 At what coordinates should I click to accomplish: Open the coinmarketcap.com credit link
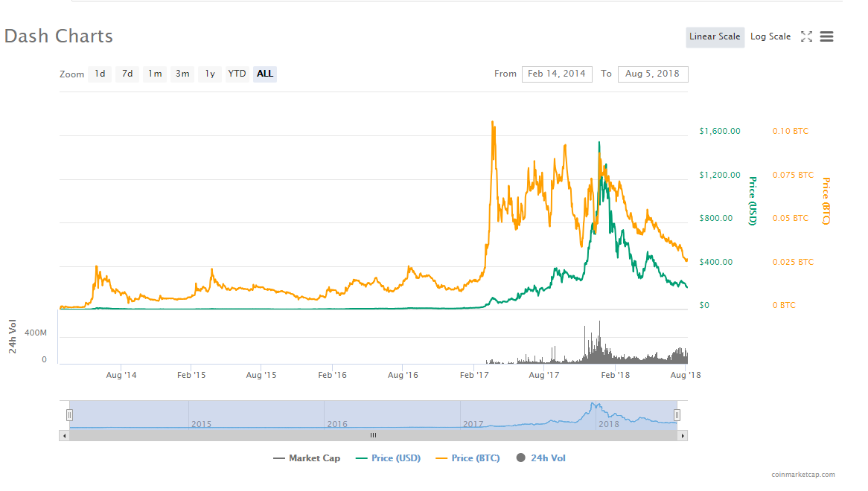point(803,475)
